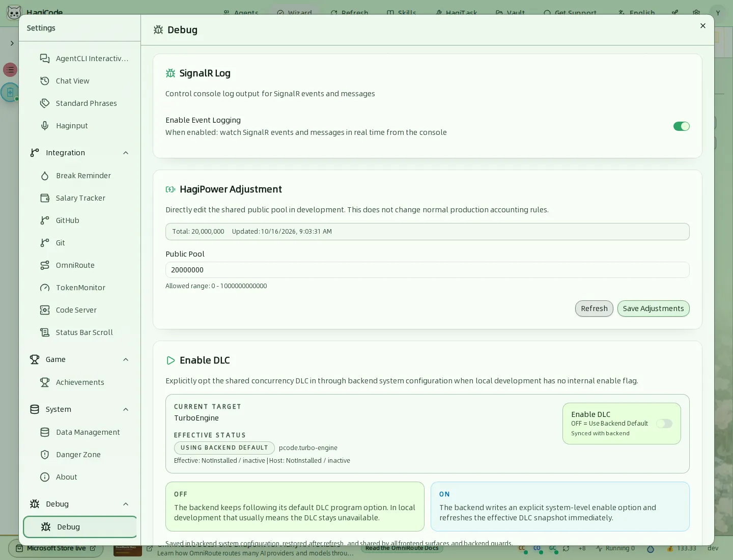733x560 pixels.
Task: Collapse the Game section
Action: (x=126, y=359)
